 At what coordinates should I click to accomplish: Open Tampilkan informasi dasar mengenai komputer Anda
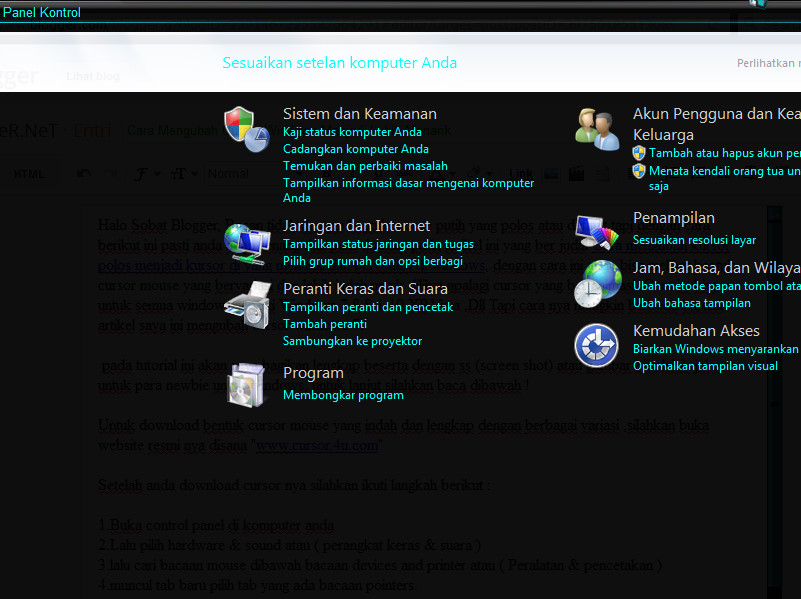click(408, 190)
